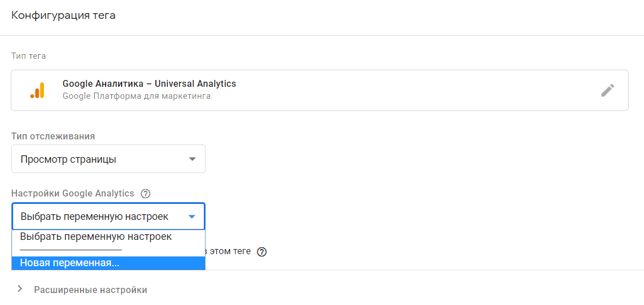Collapse the Выбрать переменную настроек combo box
Screen dimensions: 644x305
[108, 216]
